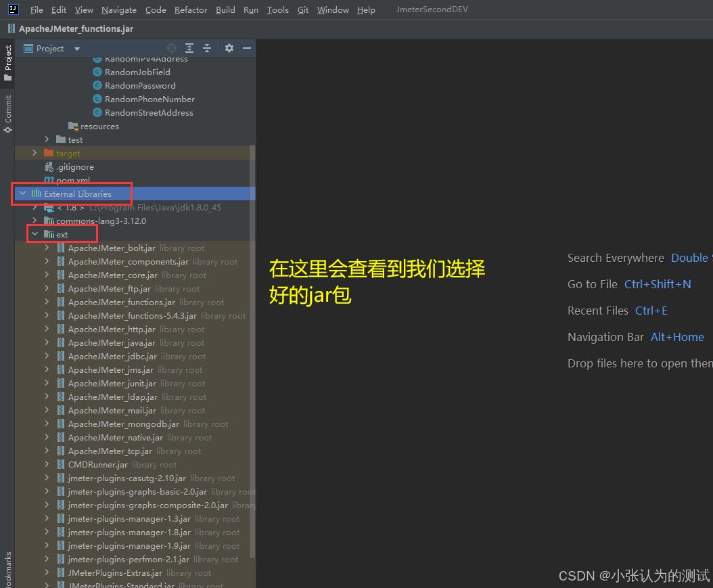The height and width of the screenshot is (588, 713).
Task: Expand the target folder
Action: 34,153
